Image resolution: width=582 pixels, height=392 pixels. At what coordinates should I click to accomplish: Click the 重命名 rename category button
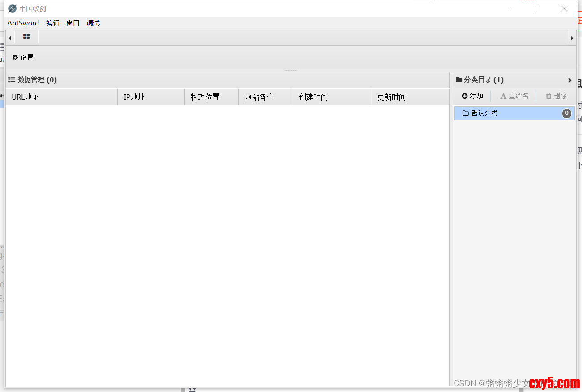coord(514,96)
